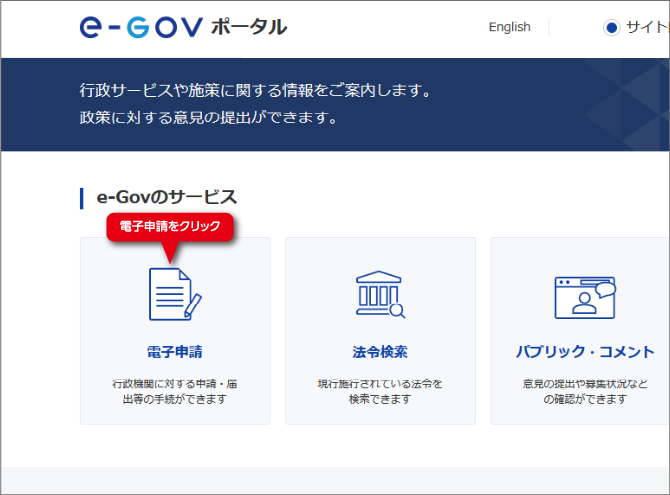Click the ポータル text beside the logo
670x495 pixels.
coord(249,27)
